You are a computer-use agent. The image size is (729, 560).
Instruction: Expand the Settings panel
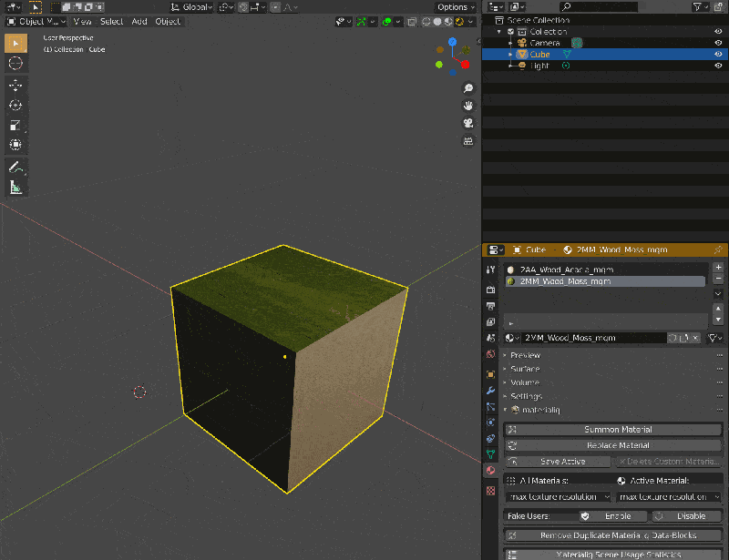(x=527, y=396)
